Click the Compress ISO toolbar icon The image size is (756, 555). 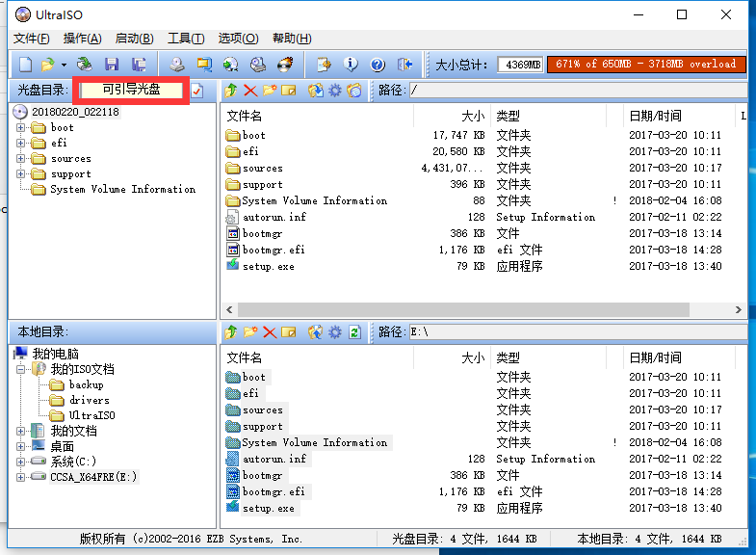point(204,65)
